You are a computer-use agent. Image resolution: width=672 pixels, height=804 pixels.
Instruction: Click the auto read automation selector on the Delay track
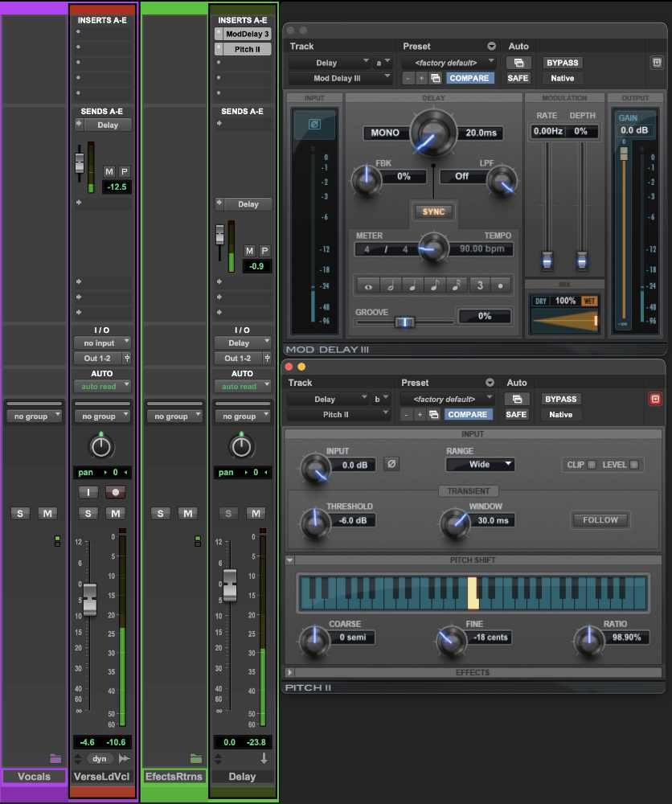[243, 386]
